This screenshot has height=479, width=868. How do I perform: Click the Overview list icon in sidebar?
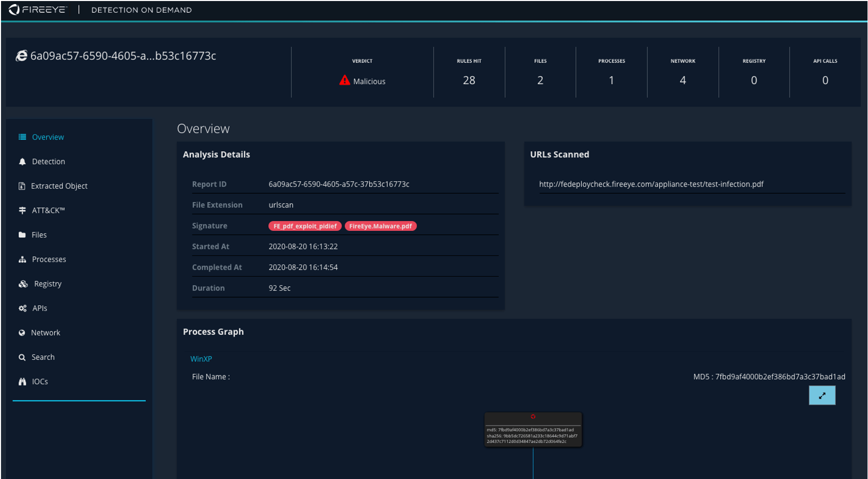coord(22,137)
